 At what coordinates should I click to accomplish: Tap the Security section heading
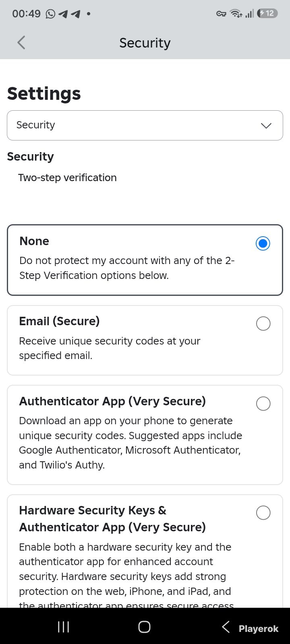(x=30, y=157)
